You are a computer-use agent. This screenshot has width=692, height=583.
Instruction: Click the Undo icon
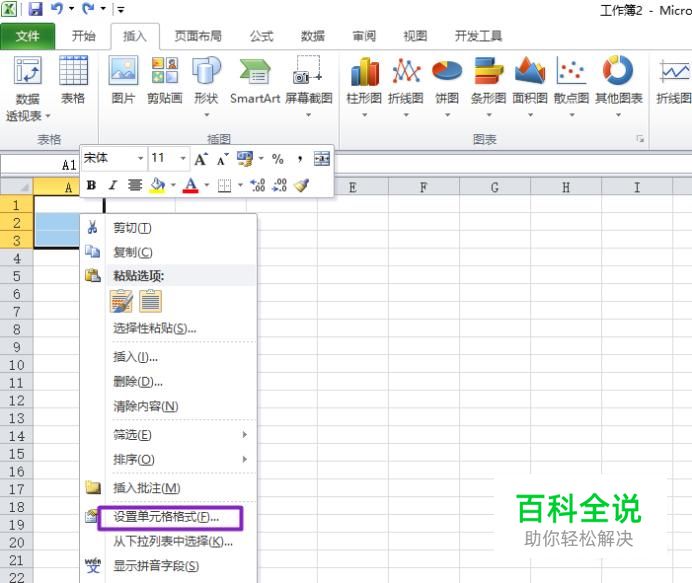(57, 8)
